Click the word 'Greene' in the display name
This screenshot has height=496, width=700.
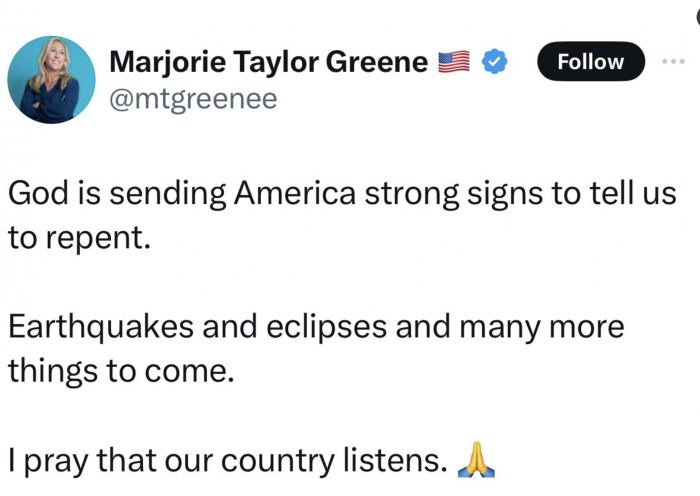[x=377, y=62]
